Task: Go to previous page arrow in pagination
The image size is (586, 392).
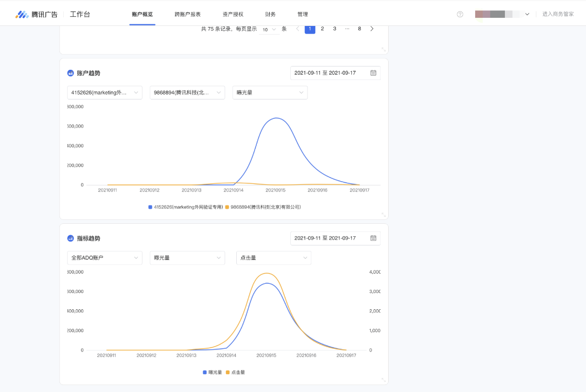Action: [x=297, y=29]
